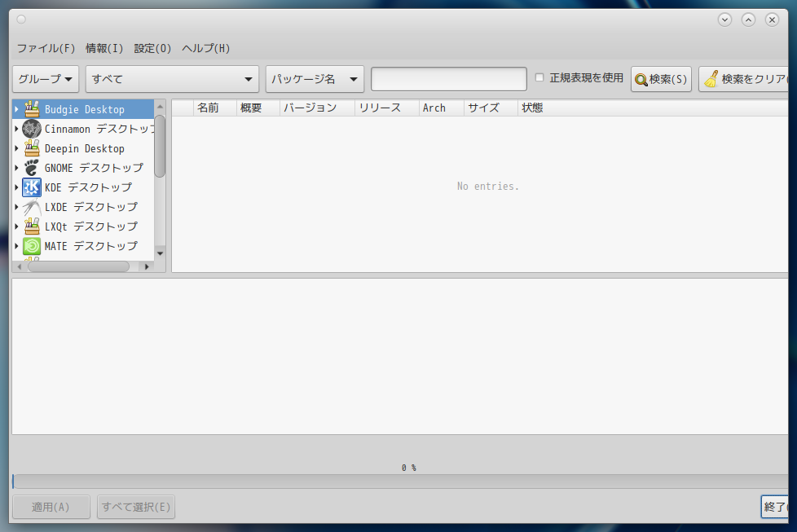Sort by the 名前 column header
The image size is (797, 532).
point(215,108)
